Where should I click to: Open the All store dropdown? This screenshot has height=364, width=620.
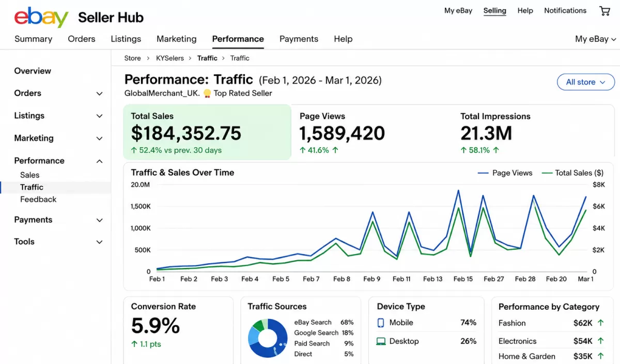coord(586,82)
